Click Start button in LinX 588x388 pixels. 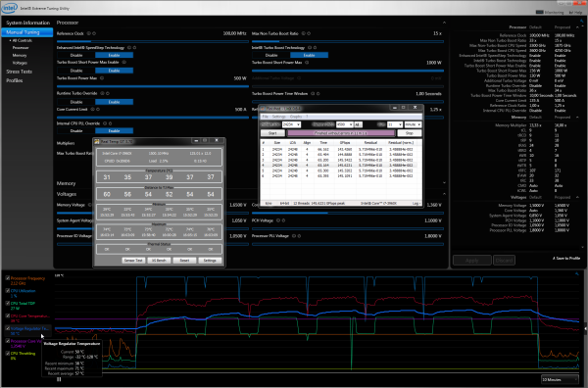(x=272, y=133)
